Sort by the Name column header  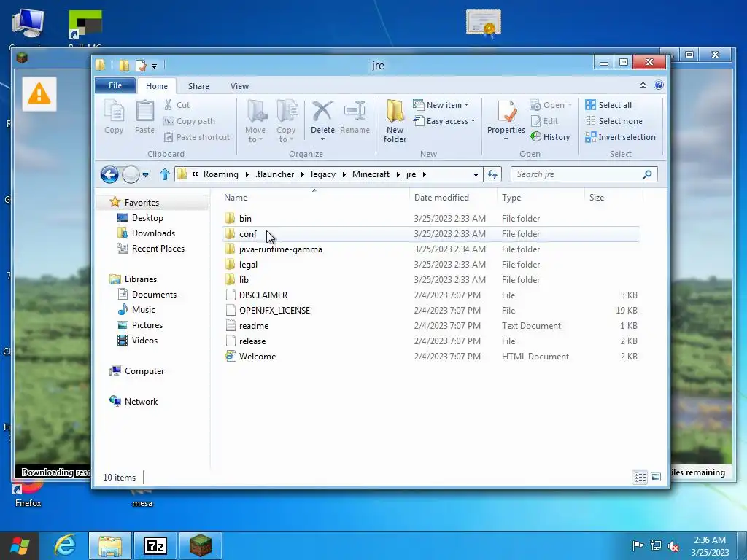[x=314, y=198]
